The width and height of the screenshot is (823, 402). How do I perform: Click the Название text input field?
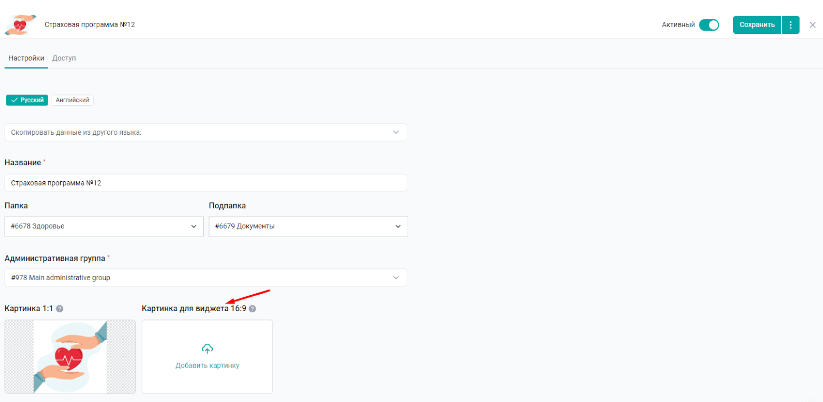[x=205, y=183]
